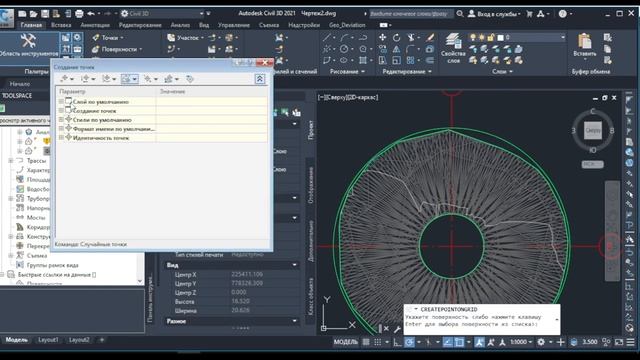Select the Move tool in Редактирование panel
The image size is (640, 360).
(382, 38)
